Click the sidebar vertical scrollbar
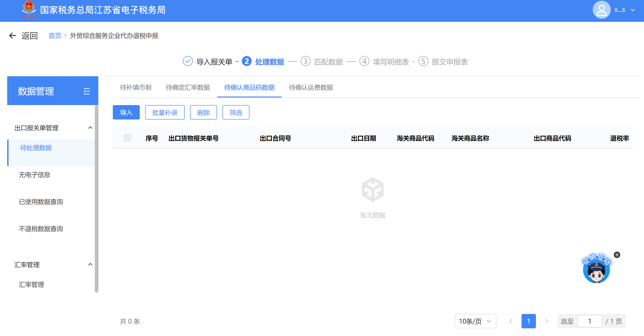 coord(96,199)
